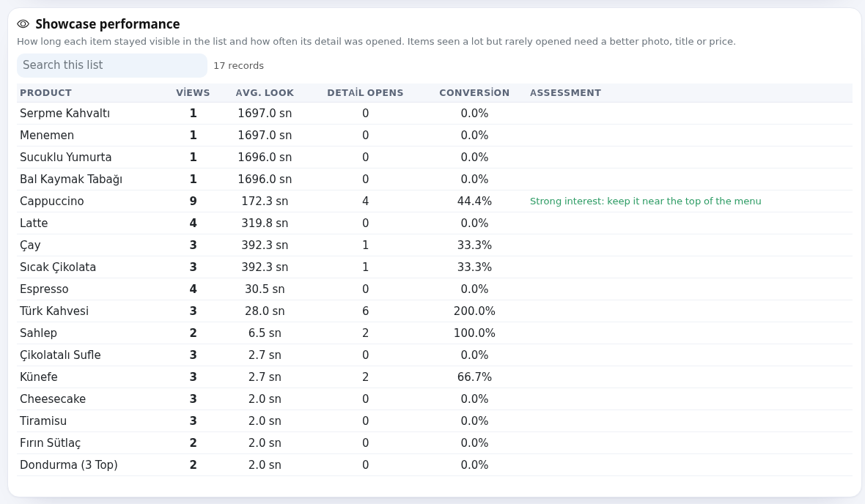
Task: Select the Espresso product name
Action: (44, 289)
